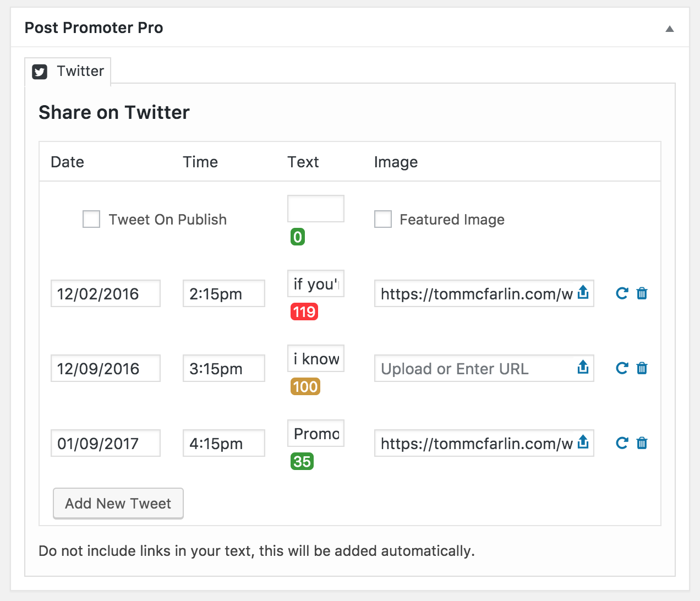Click the refresh icon for the 01/09/2017 tweet

pos(621,443)
